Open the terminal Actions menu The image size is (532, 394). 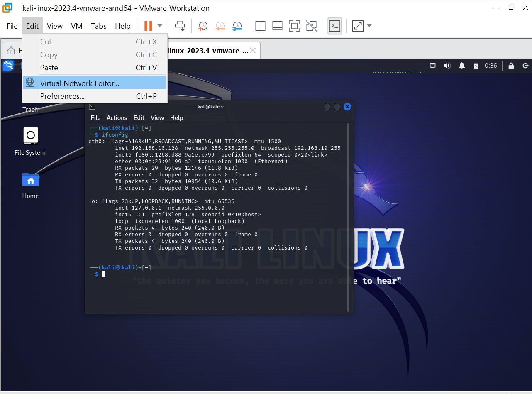click(x=117, y=118)
